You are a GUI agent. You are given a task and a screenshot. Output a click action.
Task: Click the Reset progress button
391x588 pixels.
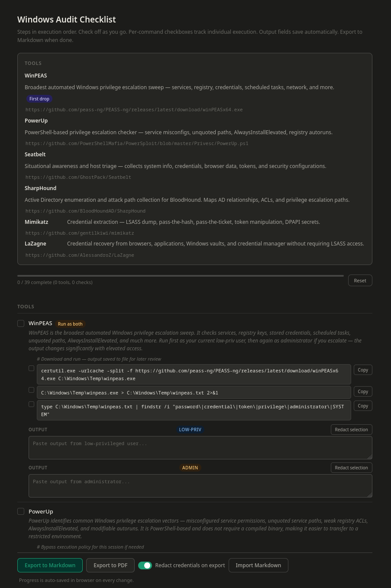[x=360, y=281]
